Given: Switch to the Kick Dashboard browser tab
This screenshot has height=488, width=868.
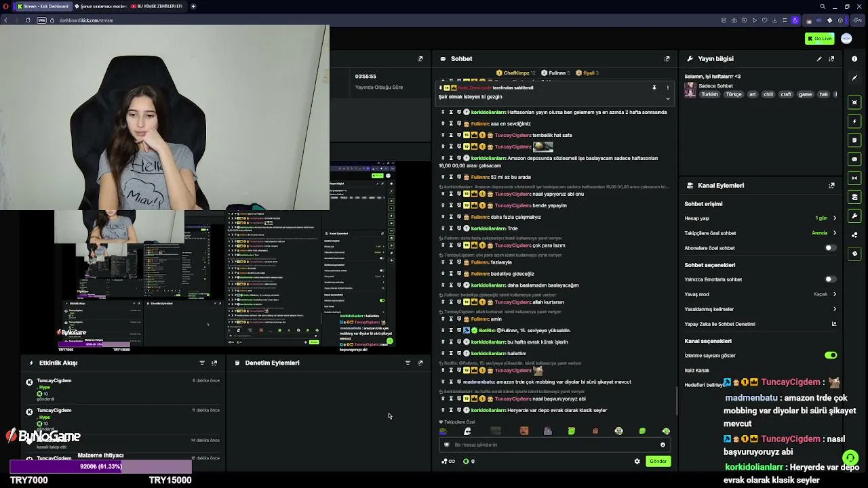Looking at the screenshot, I should pos(43,6).
